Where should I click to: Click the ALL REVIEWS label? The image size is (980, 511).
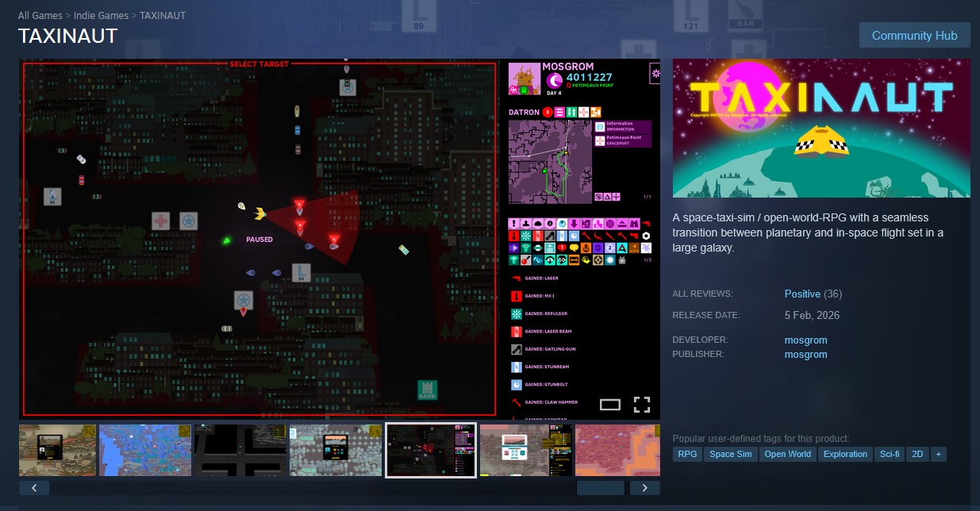702,294
